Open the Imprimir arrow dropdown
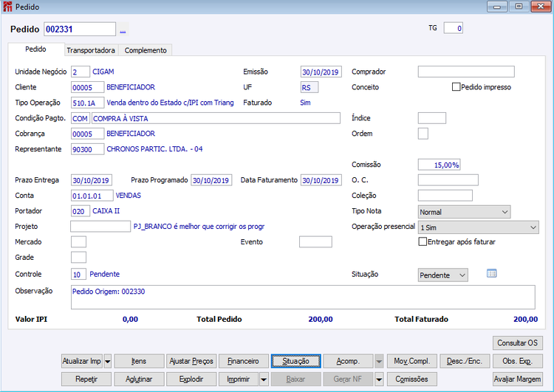The image size is (554, 392). click(264, 379)
